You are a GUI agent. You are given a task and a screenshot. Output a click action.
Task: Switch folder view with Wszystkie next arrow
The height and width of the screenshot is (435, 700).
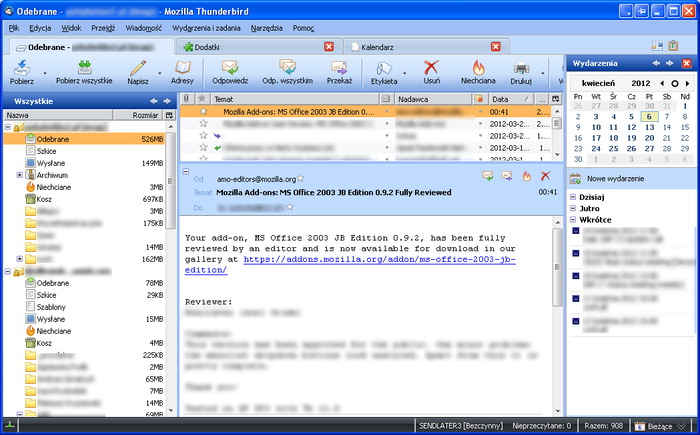[x=167, y=101]
